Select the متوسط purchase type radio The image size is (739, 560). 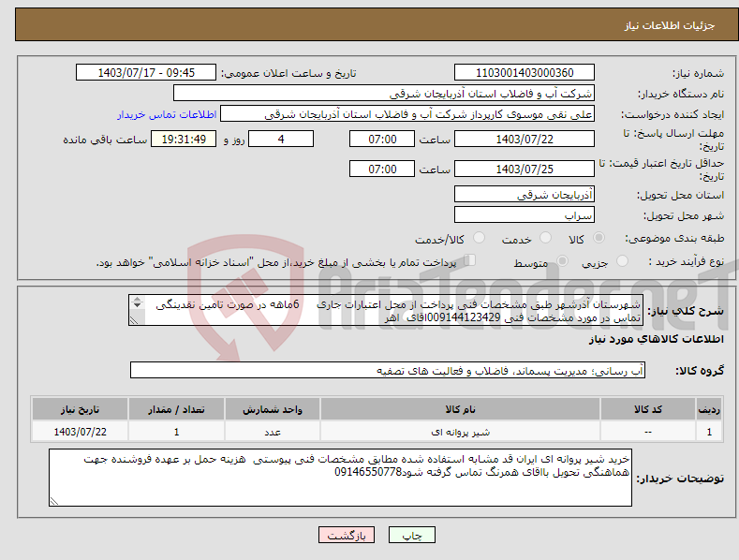[562, 261]
